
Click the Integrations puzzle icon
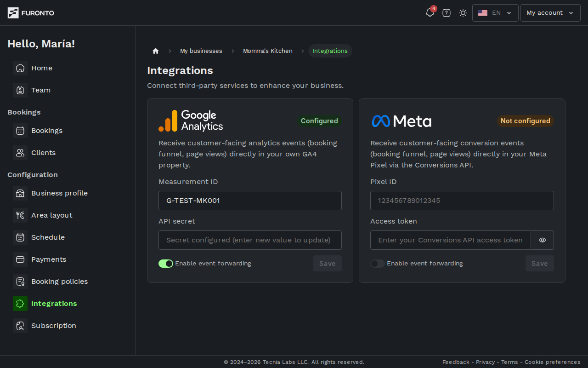click(x=20, y=304)
